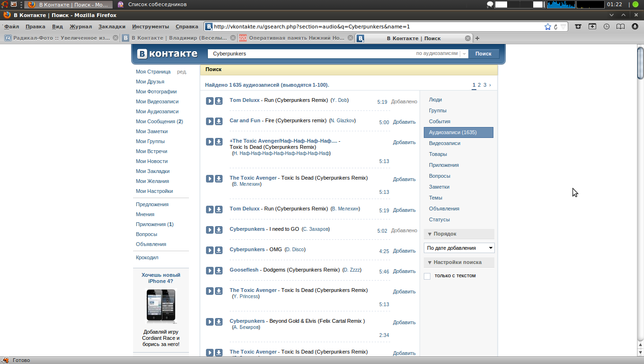Switch to В Контакте Владимир tab
The width and height of the screenshot is (644, 364).
pyautogui.click(x=178, y=38)
